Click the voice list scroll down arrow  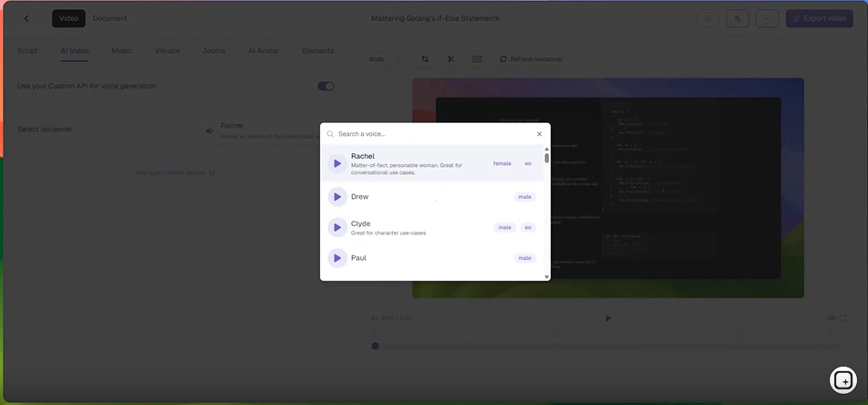pos(547,276)
